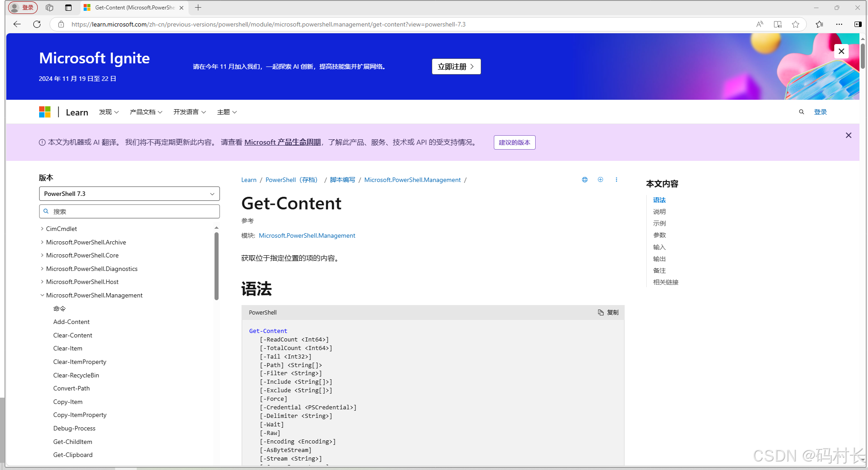868x470 pixels.
Task: Expand the 发现 menu
Action: [x=109, y=112]
